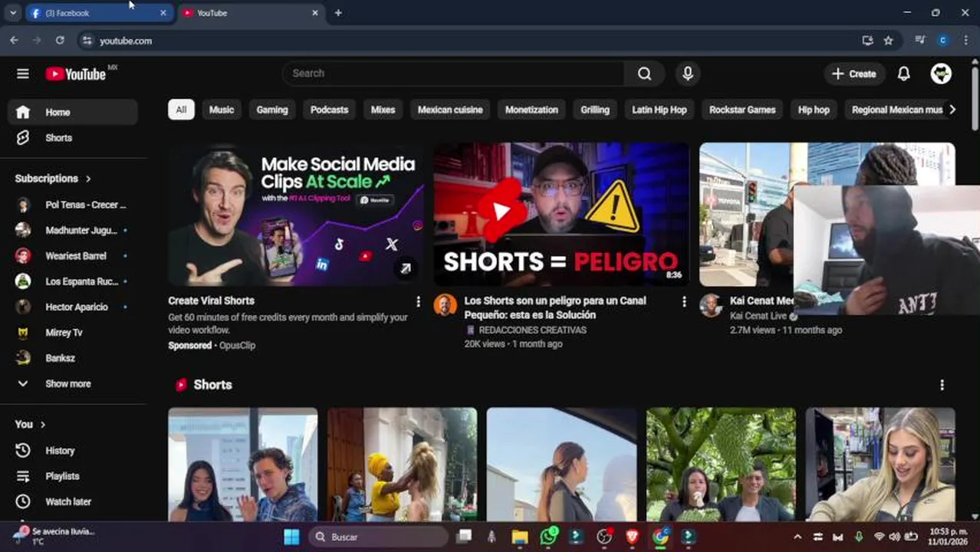Click the YouTube logo

(75, 74)
